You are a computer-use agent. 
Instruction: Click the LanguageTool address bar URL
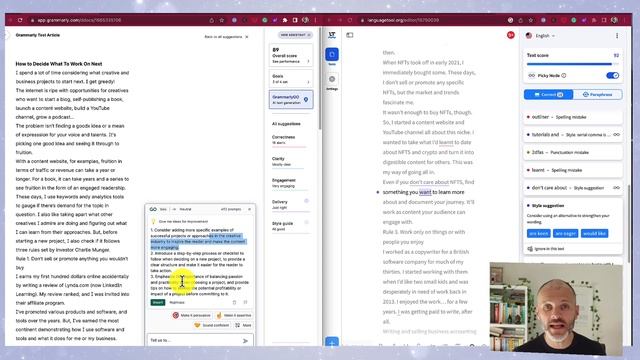(403, 20)
